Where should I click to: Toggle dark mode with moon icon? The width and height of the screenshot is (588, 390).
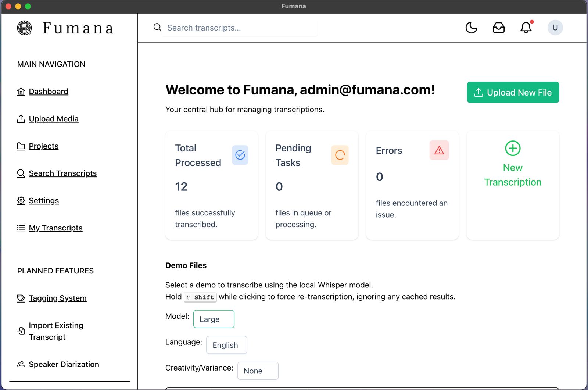[471, 28]
